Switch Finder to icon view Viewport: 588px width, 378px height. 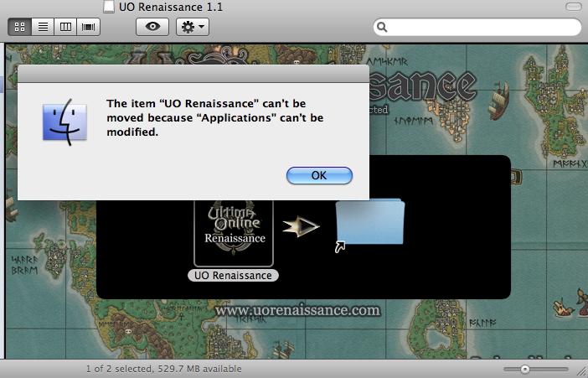[20, 27]
